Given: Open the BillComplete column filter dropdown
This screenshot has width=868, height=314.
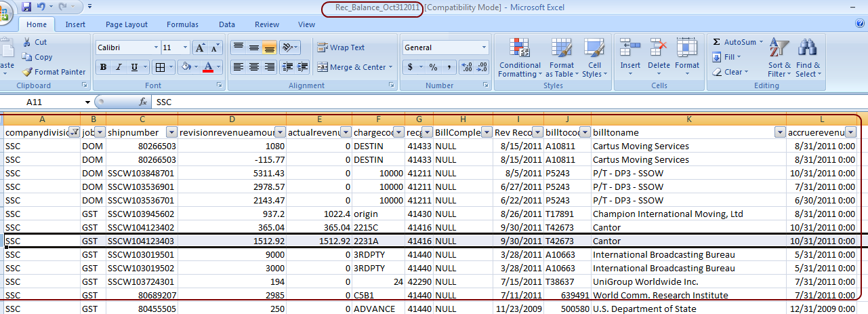Looking at the screenshot, I should pos(486,132).
